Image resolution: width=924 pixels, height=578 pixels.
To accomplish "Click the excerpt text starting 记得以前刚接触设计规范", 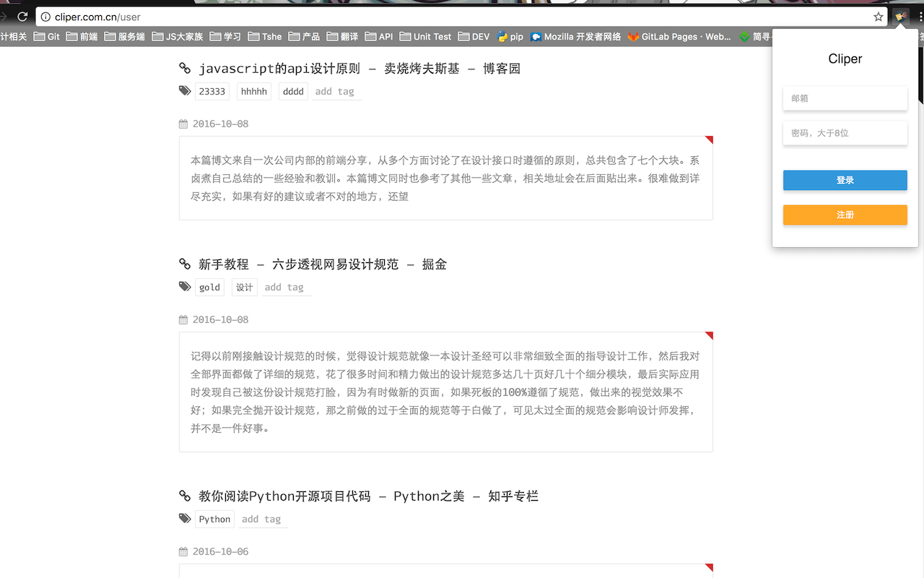I will [x=445, y=392].
